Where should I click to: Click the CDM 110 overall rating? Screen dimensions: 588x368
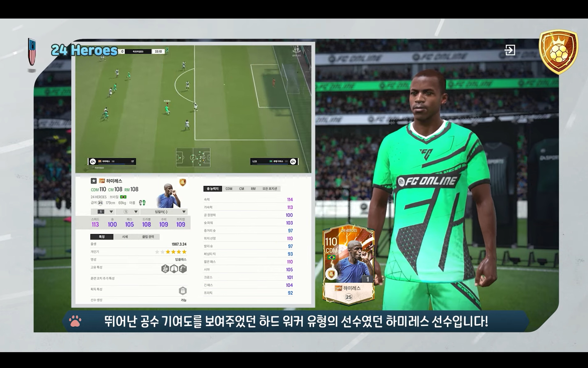(99, 189)
